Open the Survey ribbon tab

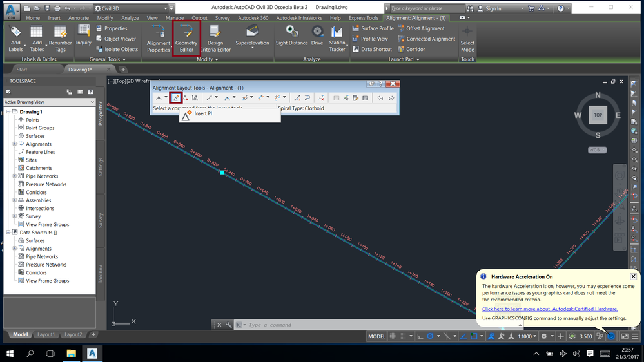coord(222,18)
